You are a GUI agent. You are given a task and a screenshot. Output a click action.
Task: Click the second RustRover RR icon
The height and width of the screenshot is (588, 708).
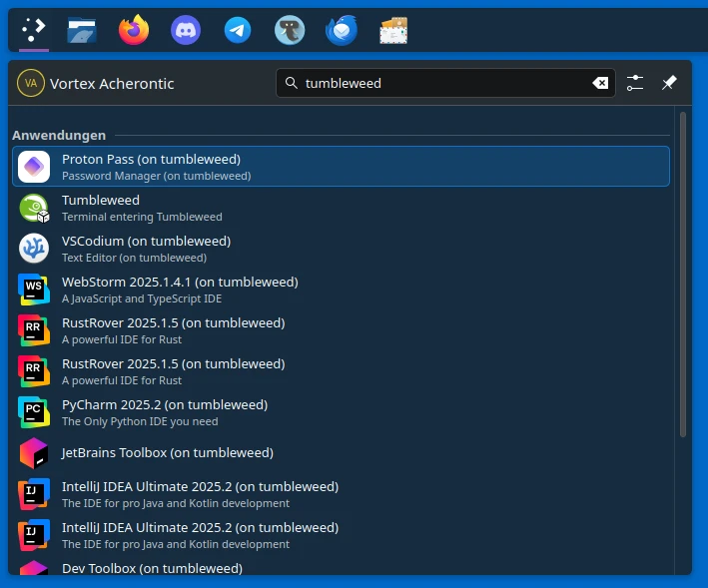[34, 371]
